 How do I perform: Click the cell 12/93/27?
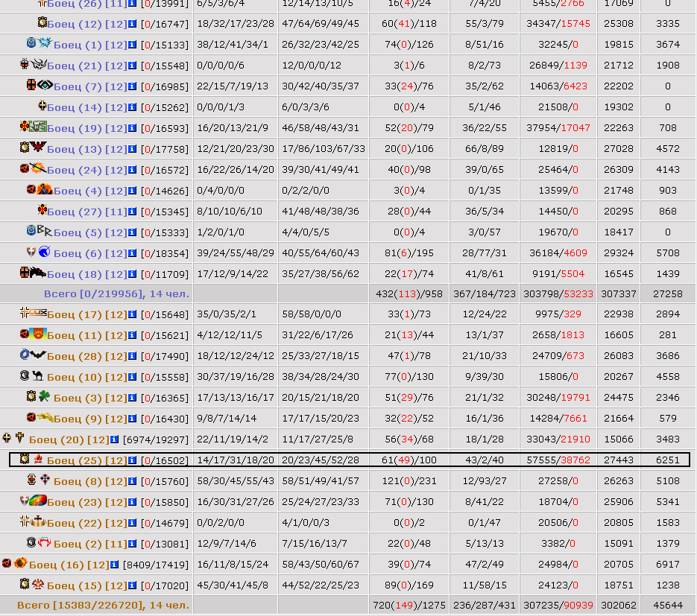(485, 481)
